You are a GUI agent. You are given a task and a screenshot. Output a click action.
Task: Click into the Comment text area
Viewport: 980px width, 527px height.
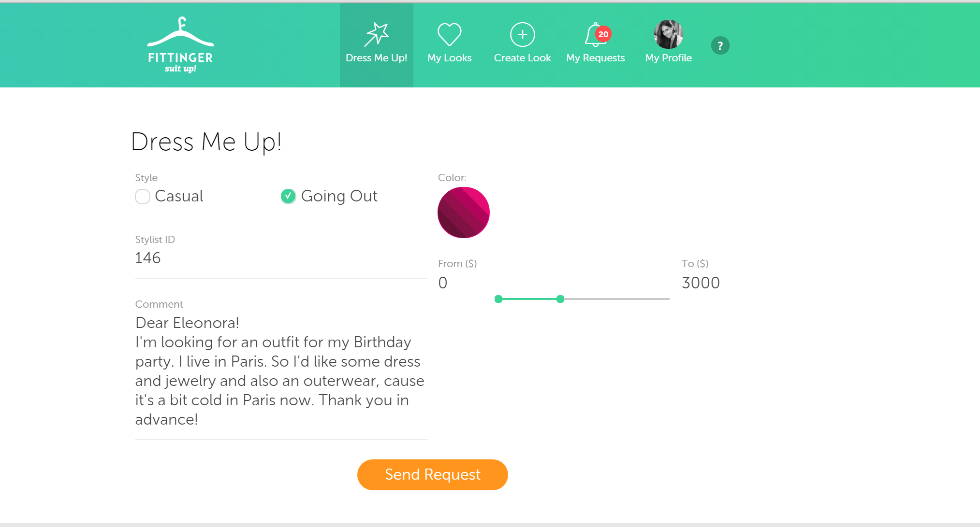coord(281,371)
